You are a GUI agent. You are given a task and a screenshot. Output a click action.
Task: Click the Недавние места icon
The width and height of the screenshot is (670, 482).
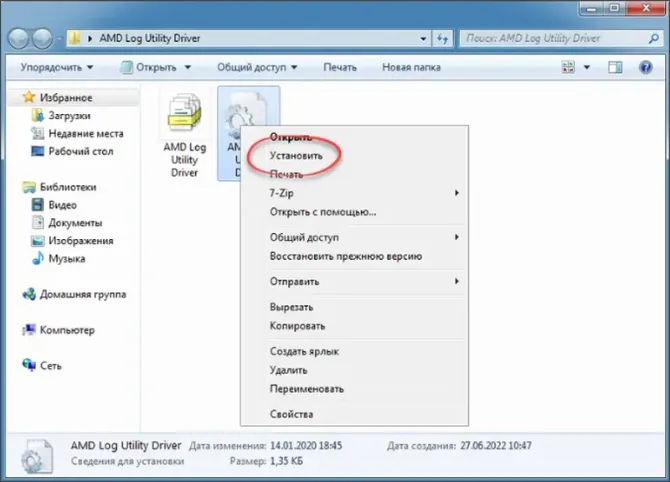pyautogui.click(x=38, y=133)
